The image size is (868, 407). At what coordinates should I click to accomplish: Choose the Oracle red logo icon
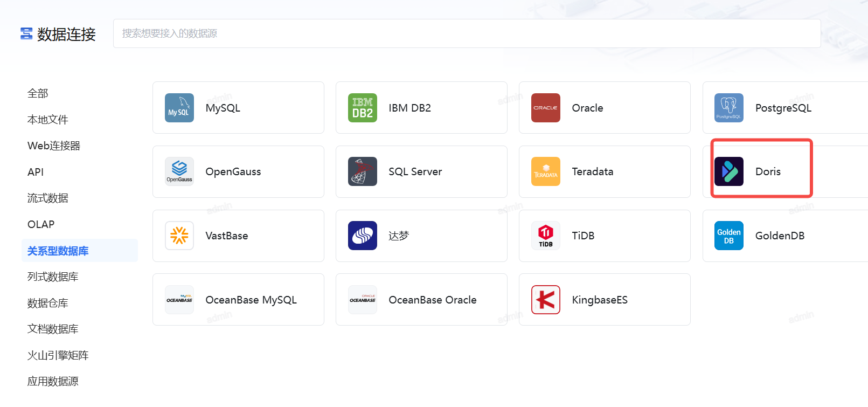[546, 108]
